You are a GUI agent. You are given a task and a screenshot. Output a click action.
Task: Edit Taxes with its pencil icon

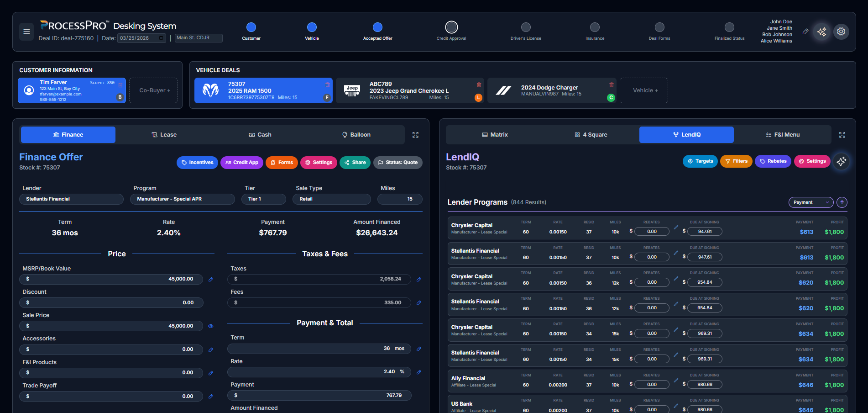419,279
